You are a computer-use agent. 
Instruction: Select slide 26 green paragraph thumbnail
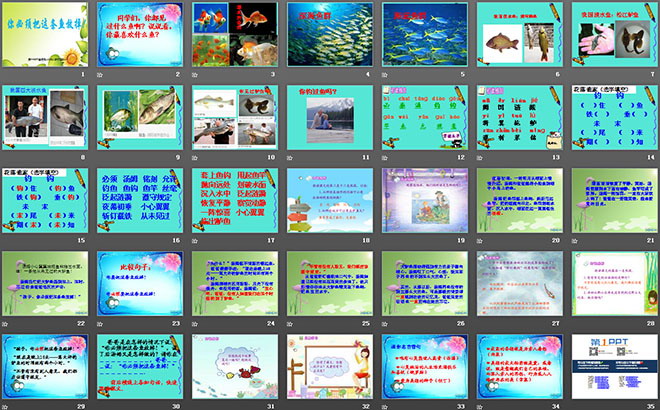click(425, 284)
